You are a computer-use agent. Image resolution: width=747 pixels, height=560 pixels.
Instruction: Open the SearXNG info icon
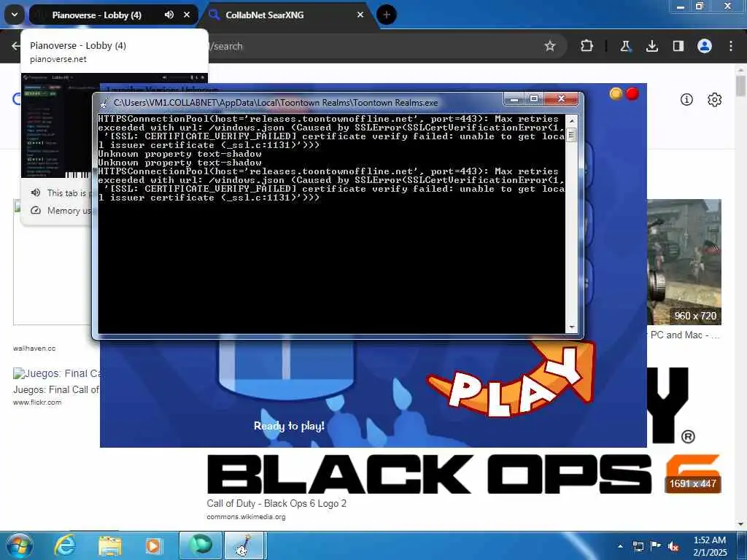click(x=686, y=99)
